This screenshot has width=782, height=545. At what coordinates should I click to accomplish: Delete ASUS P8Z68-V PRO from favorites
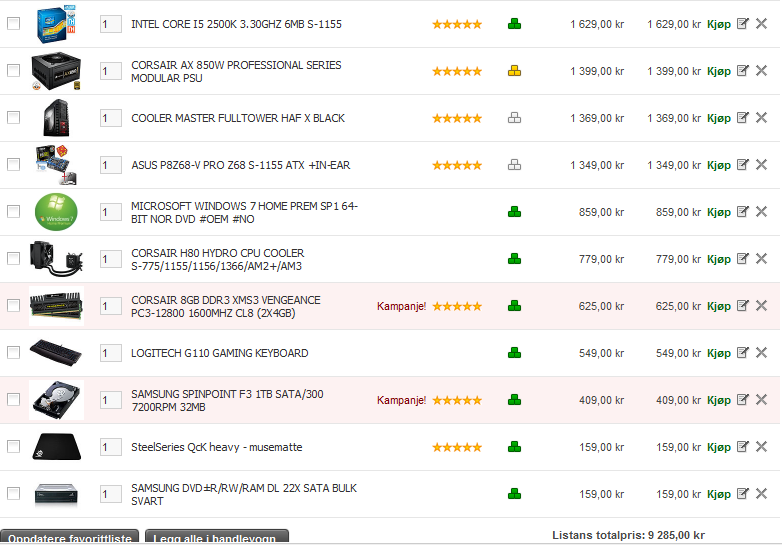[761, 165]
